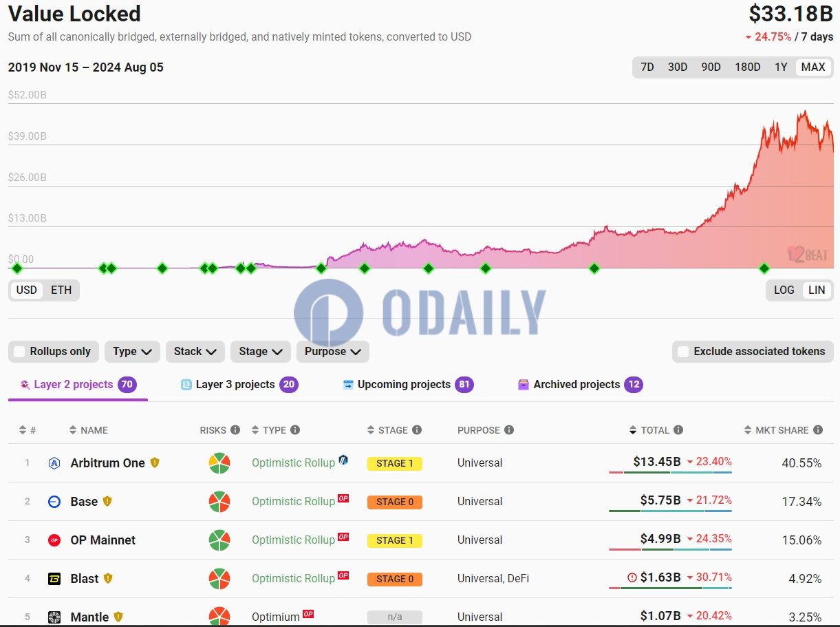Click the Mantle project logo icon
The image size is (840, 627).
[x=54, y=617]
